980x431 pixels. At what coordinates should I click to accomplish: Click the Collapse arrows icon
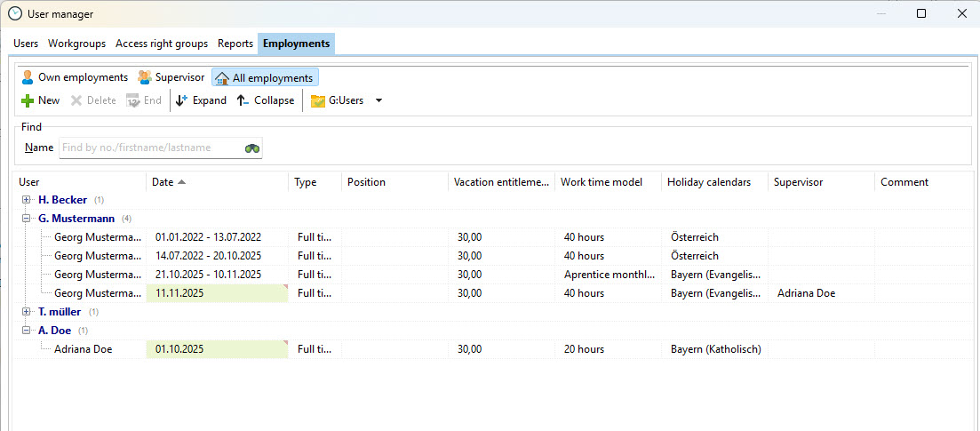coord(243,100)
